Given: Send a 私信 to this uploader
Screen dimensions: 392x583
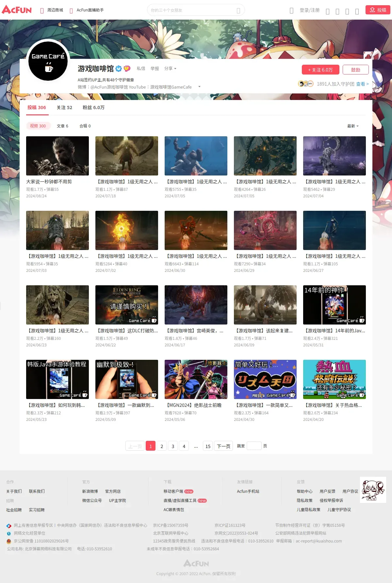Looking at the screenshot, I should 141,69.
